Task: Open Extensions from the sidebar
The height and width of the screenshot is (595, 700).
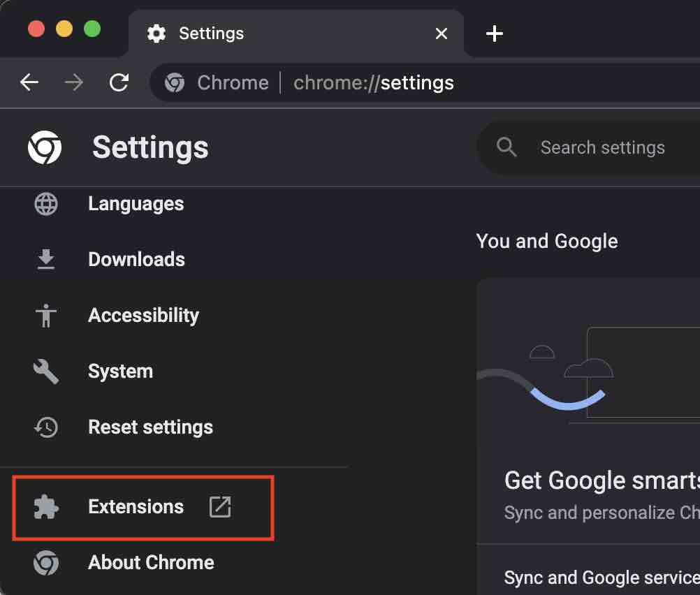Action: [136, 507]
